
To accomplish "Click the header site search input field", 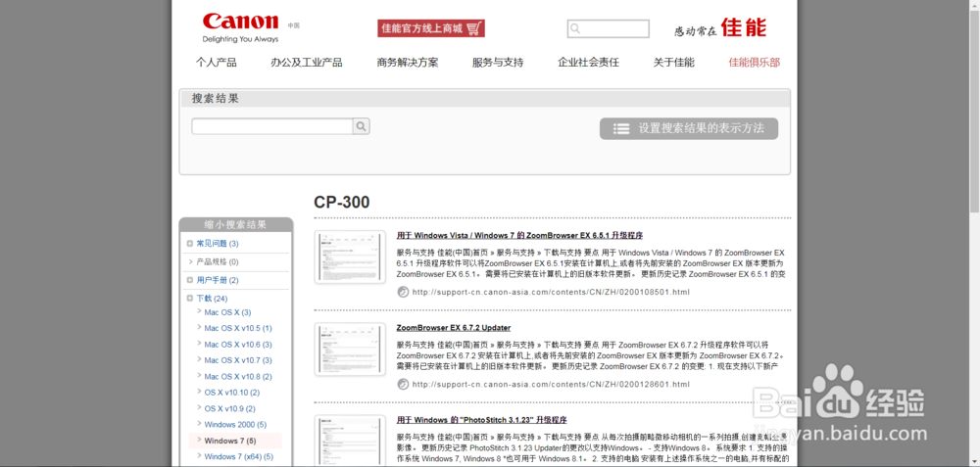I will tap(609, 28).
